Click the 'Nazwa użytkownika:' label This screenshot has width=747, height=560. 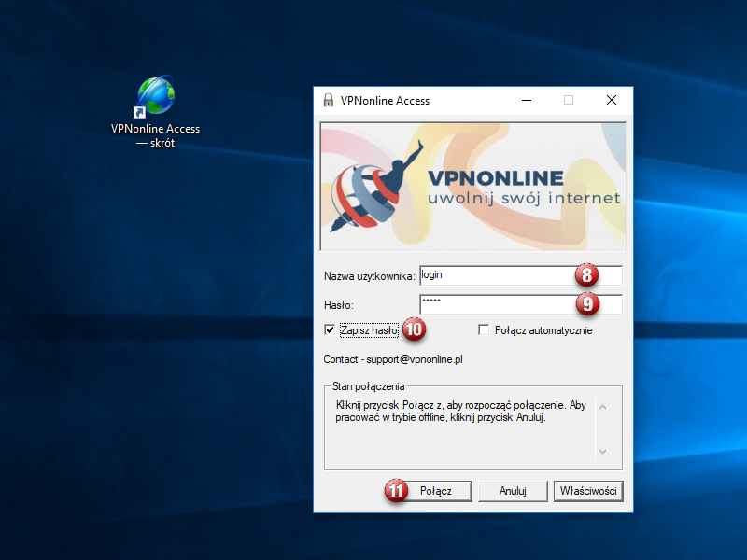click(369, 276)
